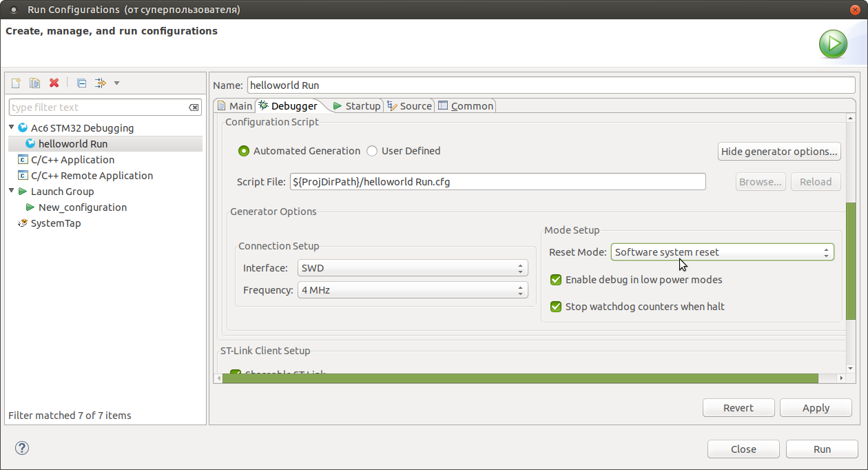This screenshot has width=868, height=470.
Task: Switch to the Startup tab
Action: click(x=356, y=106)
